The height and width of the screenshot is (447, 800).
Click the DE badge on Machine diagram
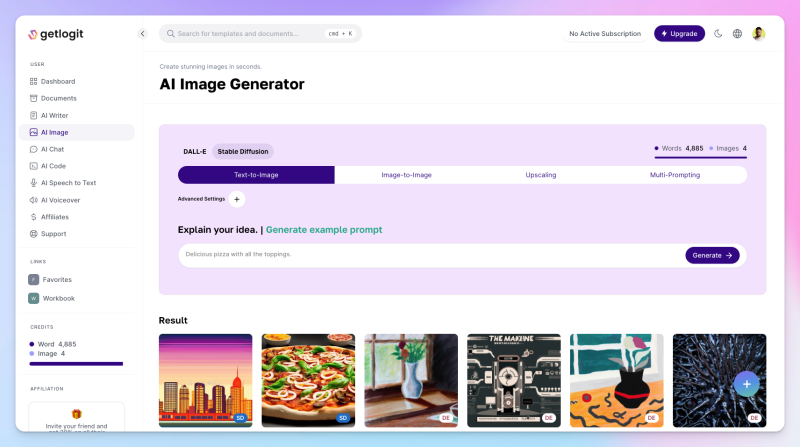[x=548, y=418]
